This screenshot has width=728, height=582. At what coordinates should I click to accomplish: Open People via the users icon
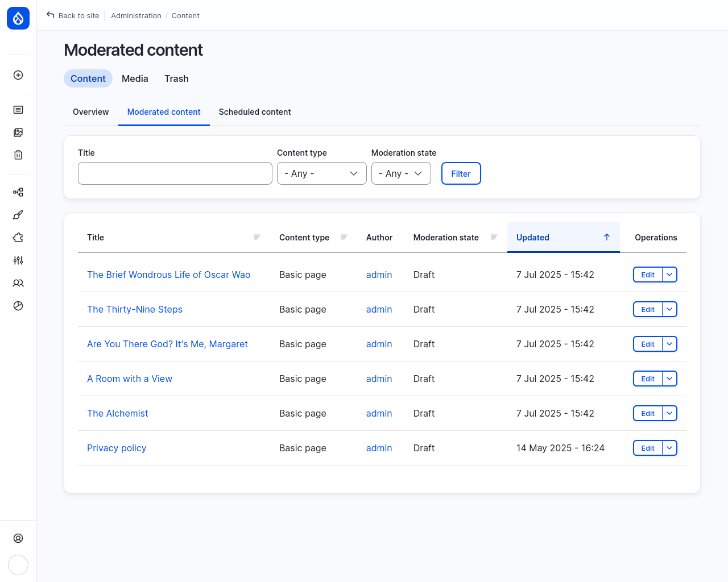[x=18, y=283]
